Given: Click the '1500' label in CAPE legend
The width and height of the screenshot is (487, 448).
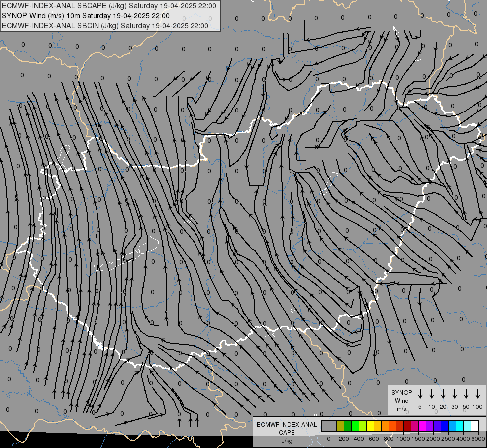Looking at the screenshot, I should coord(418,439).
